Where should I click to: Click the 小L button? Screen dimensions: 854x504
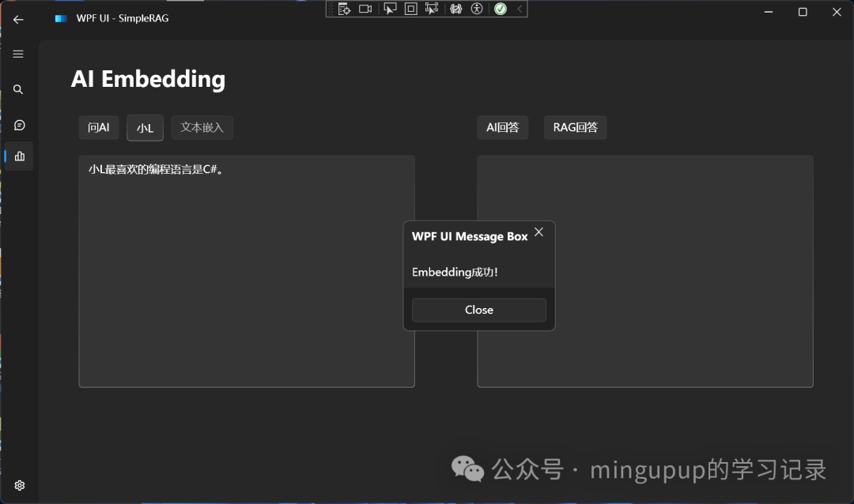click(x=145, y=128)
